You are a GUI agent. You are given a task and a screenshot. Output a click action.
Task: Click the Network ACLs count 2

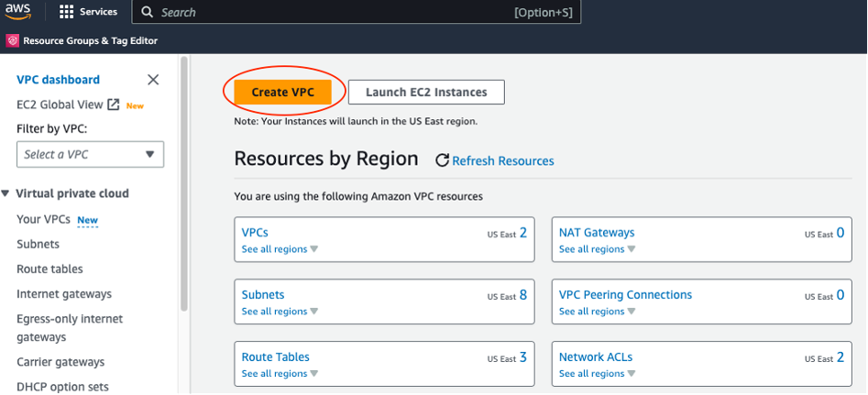(x=841, y=357)
